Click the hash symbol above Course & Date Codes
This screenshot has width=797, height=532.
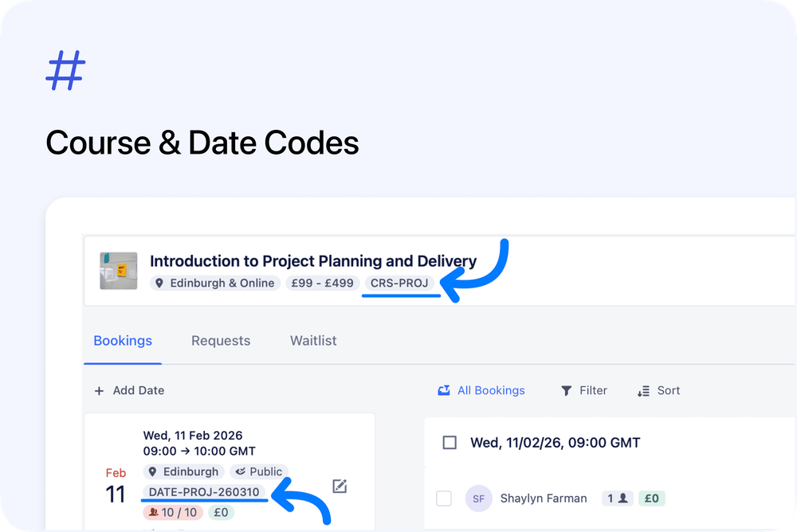65,70
